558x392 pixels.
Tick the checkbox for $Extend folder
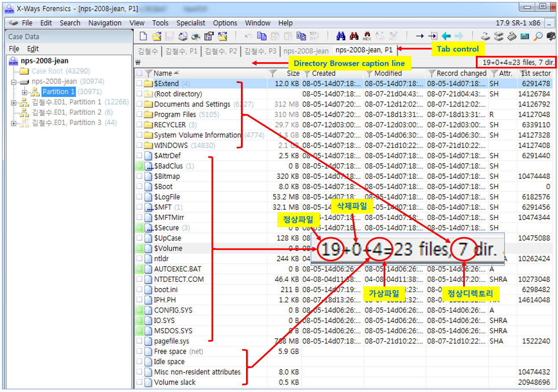[x=139, y=83]
